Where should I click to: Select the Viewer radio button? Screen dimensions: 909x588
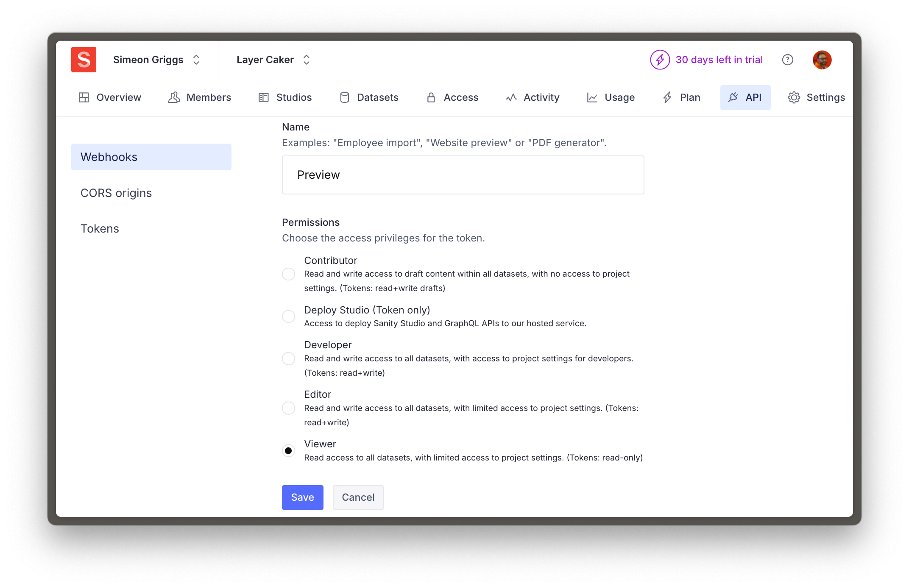tap(288, 450)
